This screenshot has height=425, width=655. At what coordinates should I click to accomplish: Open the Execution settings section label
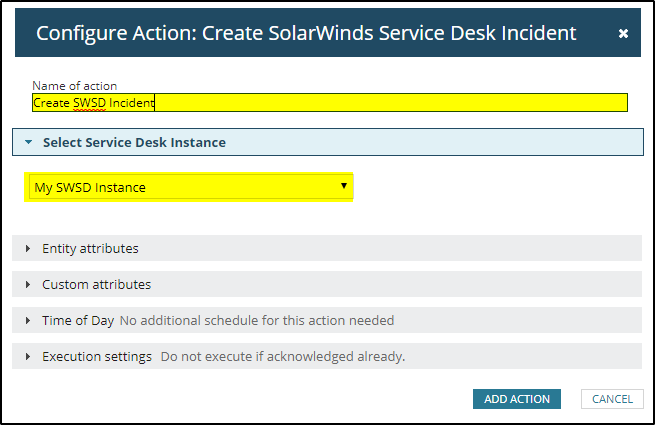(97, 357)
